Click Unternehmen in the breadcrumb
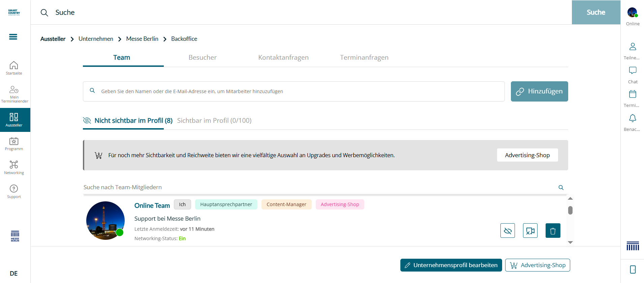Viewport: 644px width, 283px height. click(96, 39)
